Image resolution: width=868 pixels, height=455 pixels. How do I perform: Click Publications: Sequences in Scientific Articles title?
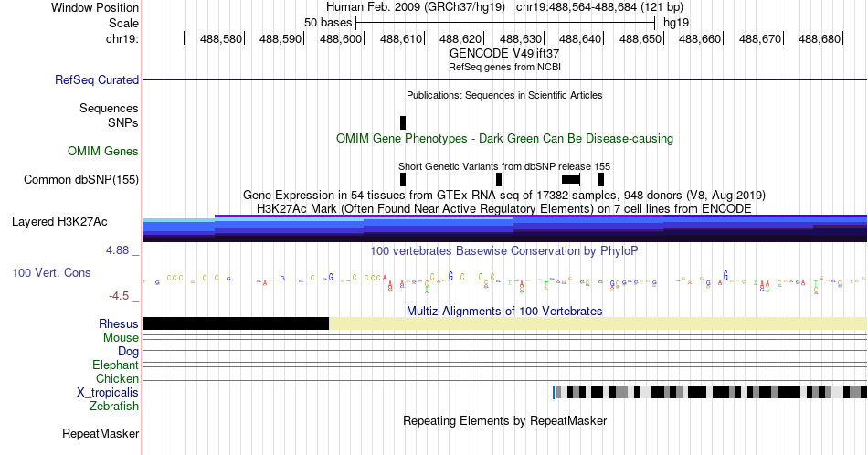point(504,95)
